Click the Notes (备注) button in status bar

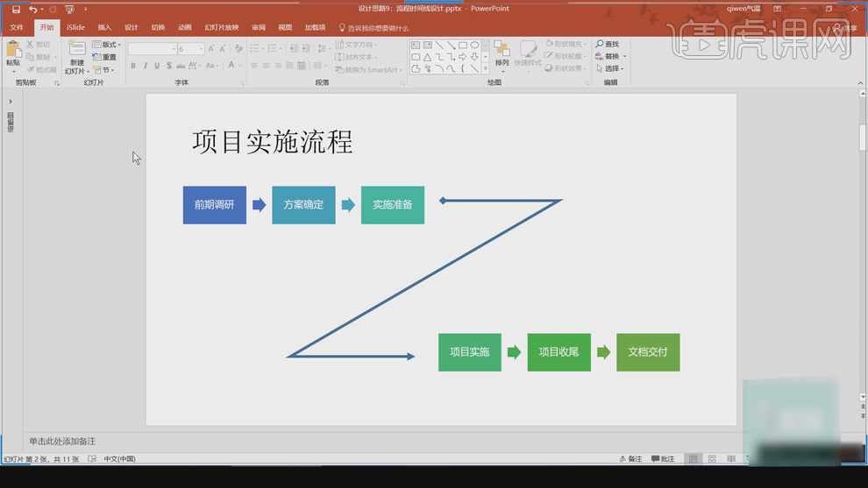pos(630,459)
